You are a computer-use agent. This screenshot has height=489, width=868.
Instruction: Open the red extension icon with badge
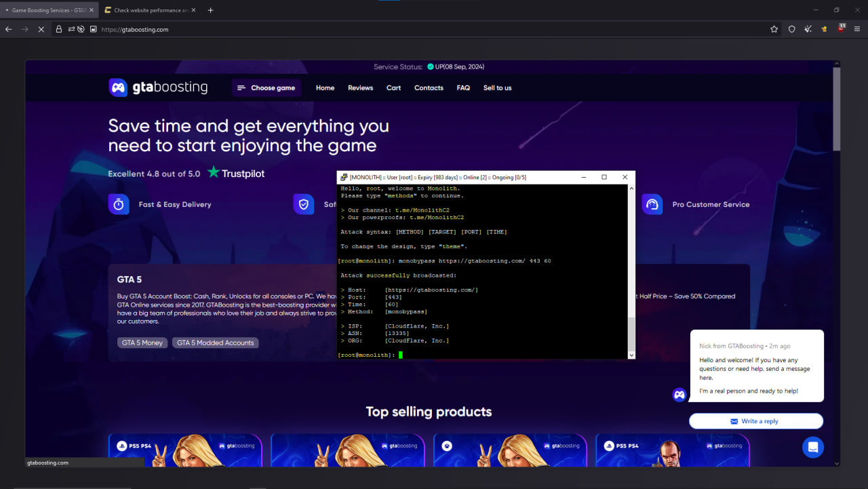[x=841, y=28]
